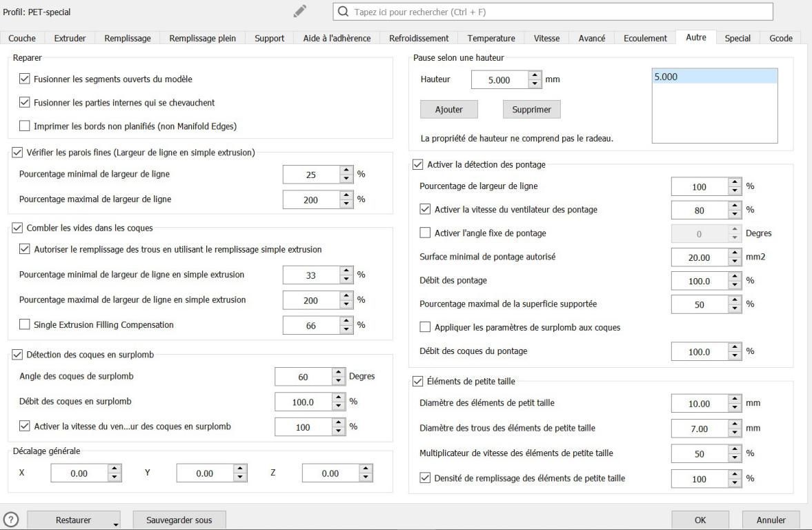Click the profile search input field
This screenshot has height=530, width=812.
pos(553,12)
